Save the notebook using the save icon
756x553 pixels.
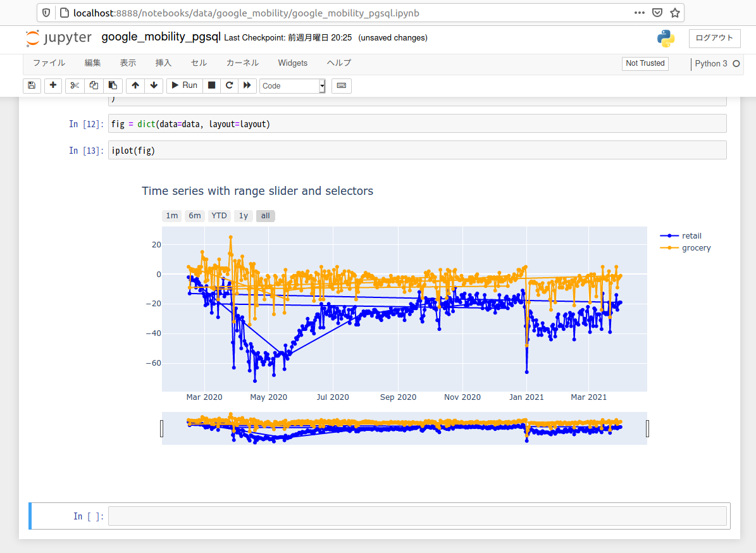[32, 85]
